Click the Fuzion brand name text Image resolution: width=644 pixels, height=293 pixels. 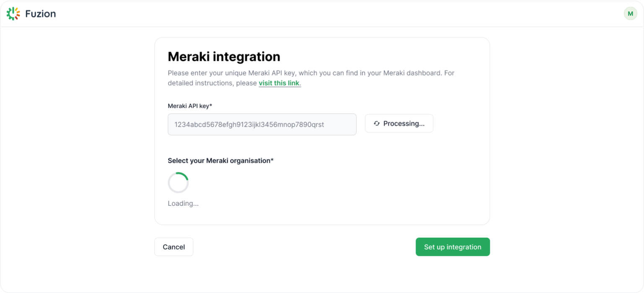click(x=40, y=14)
